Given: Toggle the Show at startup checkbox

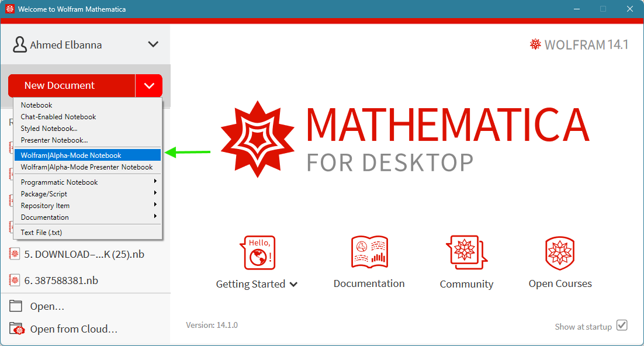Looking at the screenshot, I should 622,326.
